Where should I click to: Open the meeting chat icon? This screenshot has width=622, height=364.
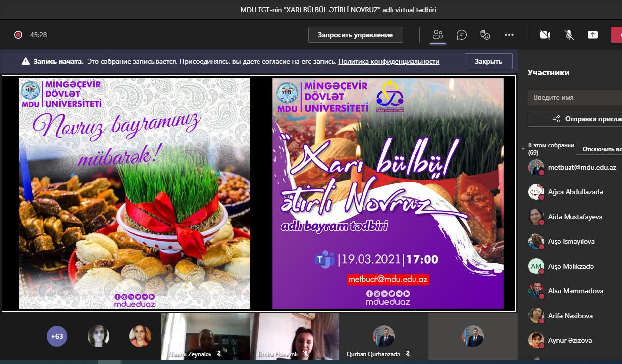coord(462,35)
